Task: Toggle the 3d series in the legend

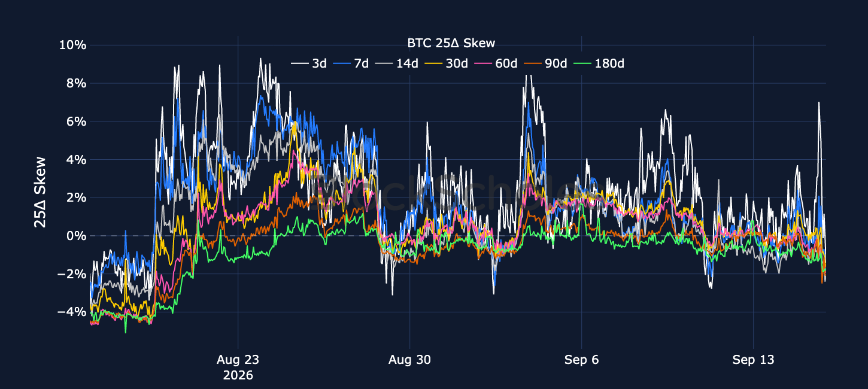Action: coord(309,63)
